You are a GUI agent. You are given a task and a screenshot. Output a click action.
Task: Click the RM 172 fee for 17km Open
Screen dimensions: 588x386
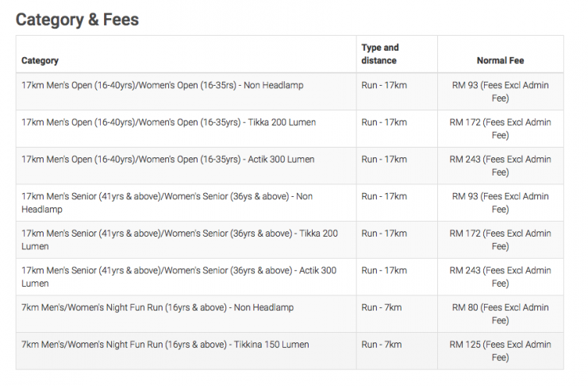point(500,129)
